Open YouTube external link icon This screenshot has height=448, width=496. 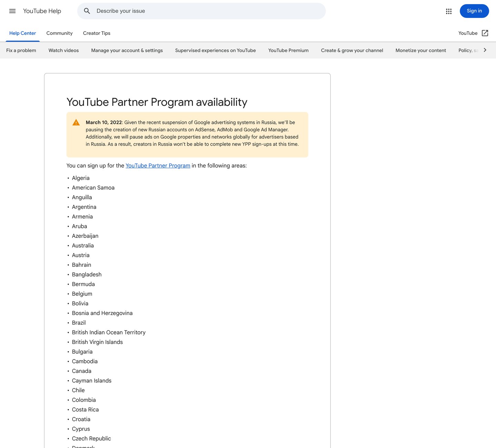coord(485,33)
